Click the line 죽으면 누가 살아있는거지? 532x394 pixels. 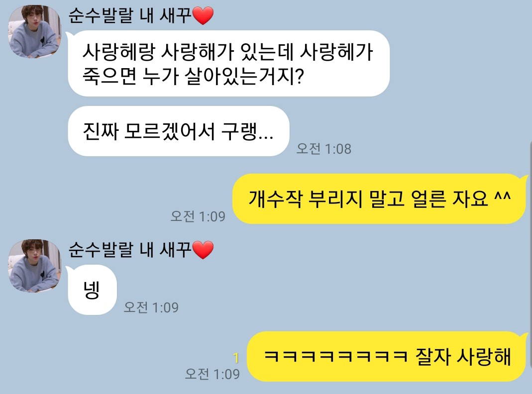tap(193, 76)
